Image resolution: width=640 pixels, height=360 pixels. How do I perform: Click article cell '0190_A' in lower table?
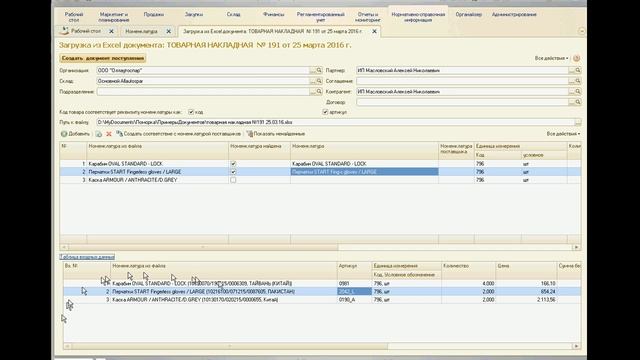[x=354, y=300]
